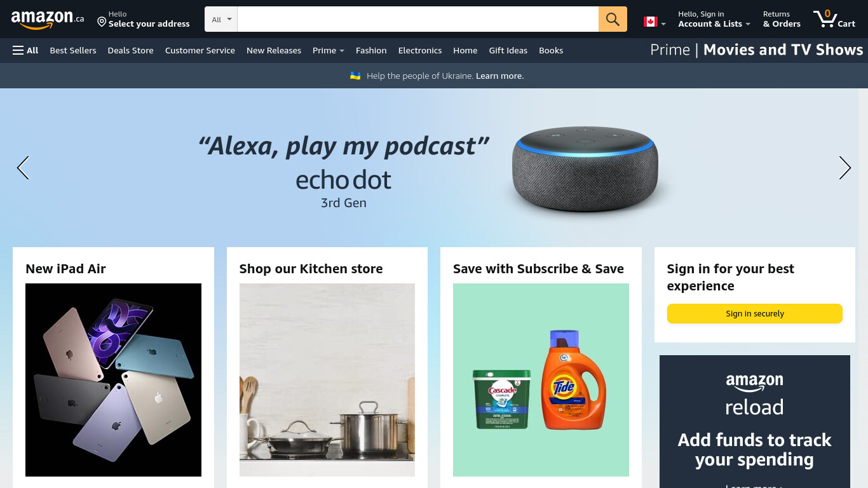Screen dimensions: 868x488
Task: Expand the Prime menu dropdown
Action: 328,50
